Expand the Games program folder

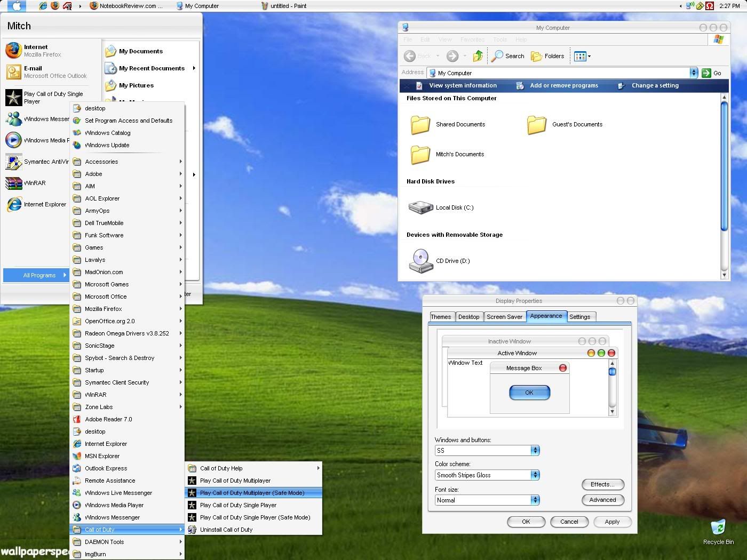pos(128,247)
